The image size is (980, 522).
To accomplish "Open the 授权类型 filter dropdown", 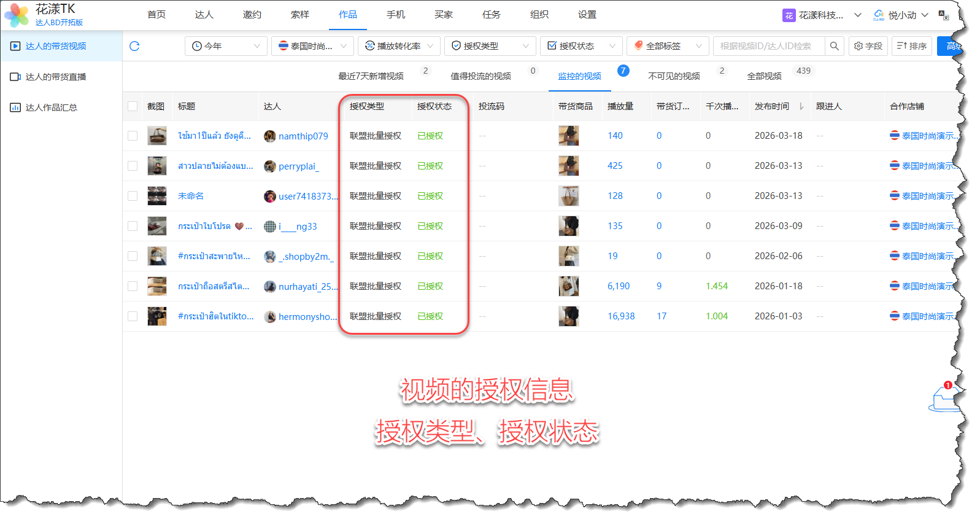I will 490,46.
